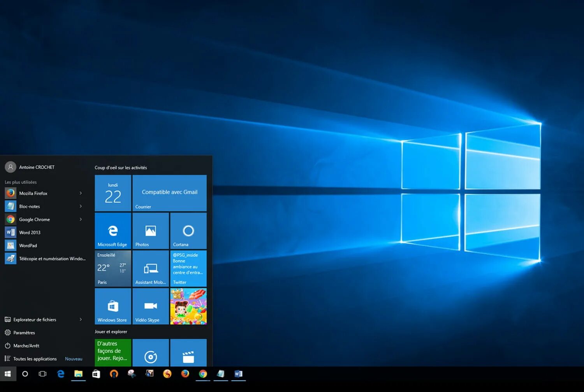Expand Explorateur de fichiers arrow
The width and height of the screenshot is (584, 392).
point(81,320)
